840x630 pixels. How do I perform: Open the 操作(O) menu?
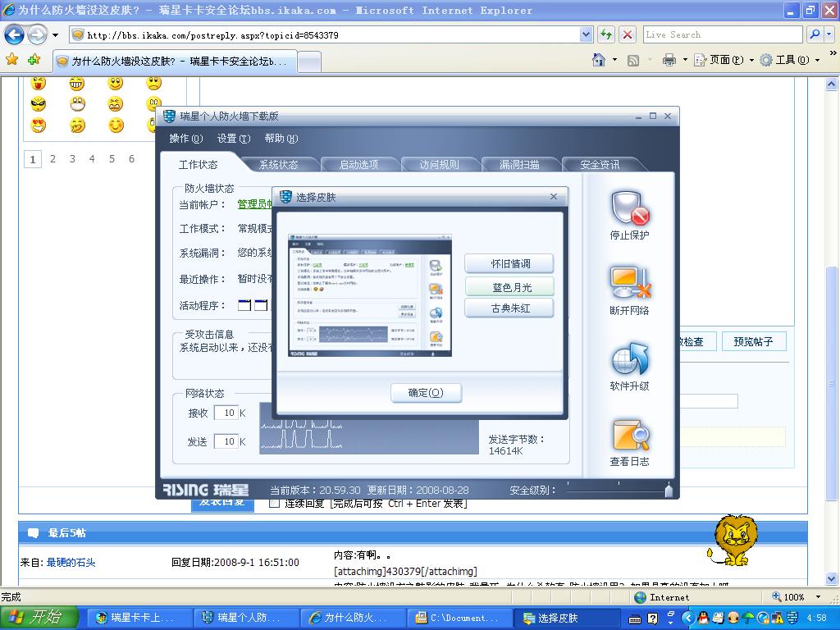pyautogui.click(x=186, y=138)
